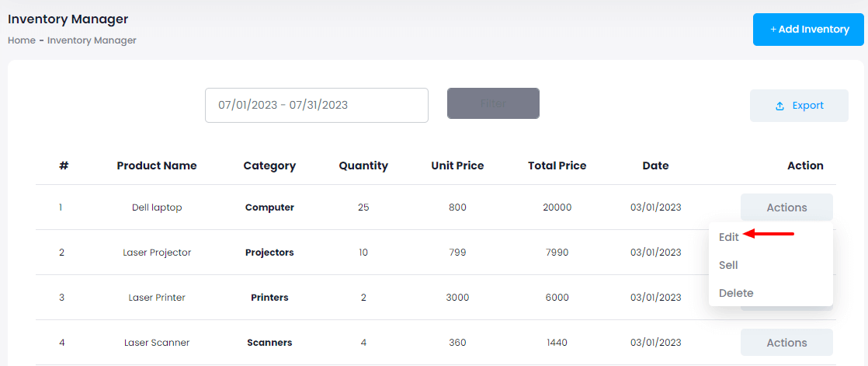Open the date range input field
The height and width of the screenshot is (366, 868).
tap(317, 105)
